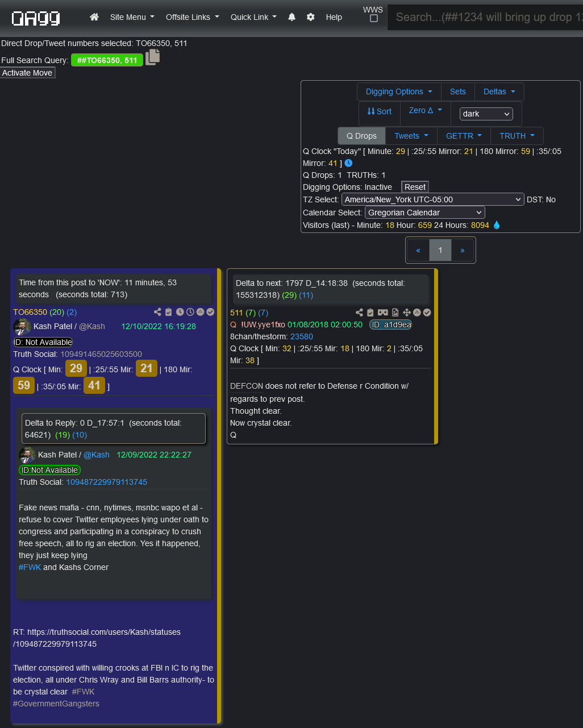Click file image icon on drop 511
The width and height of the screenshot is (583, 728).
[395, 313]
